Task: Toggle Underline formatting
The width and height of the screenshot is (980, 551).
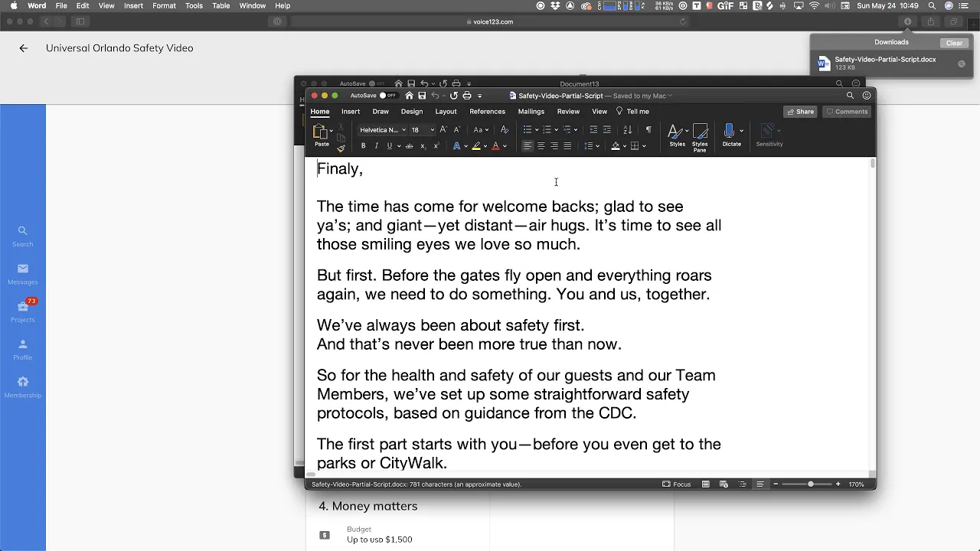Action: click(389, 146)
